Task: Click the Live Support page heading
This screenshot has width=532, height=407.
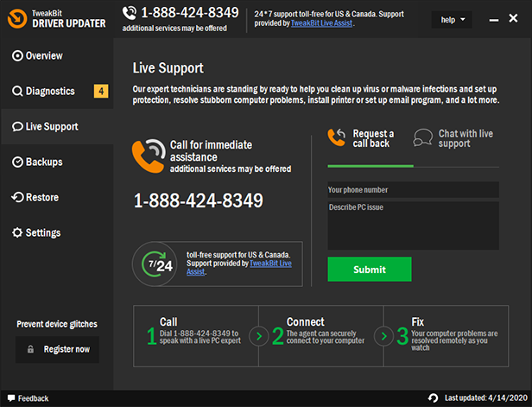Action: pyautogui.click(x=168, y=68)
